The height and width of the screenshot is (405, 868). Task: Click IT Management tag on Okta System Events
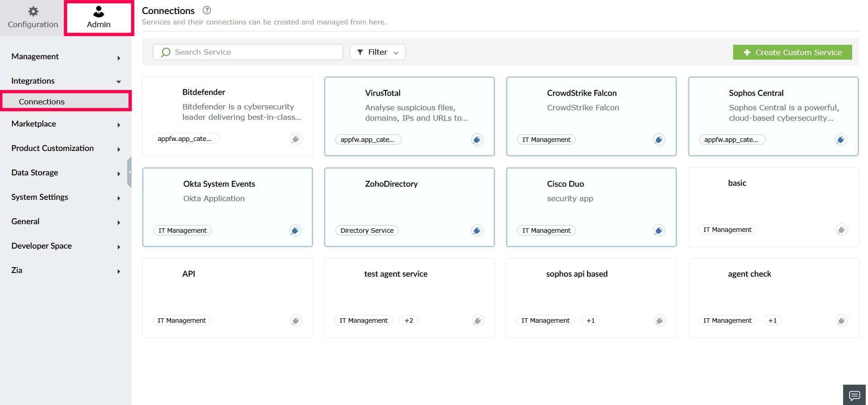point(182,231)
